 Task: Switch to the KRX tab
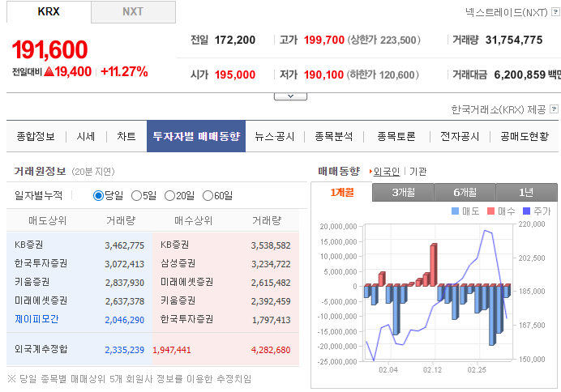(x=49, y=12)
